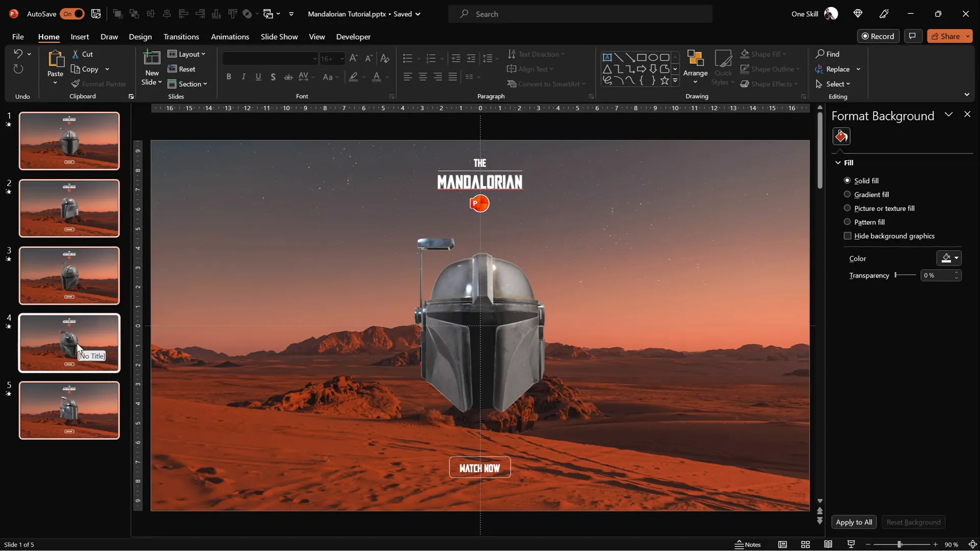Click the Find button

(x=827, y=54)
